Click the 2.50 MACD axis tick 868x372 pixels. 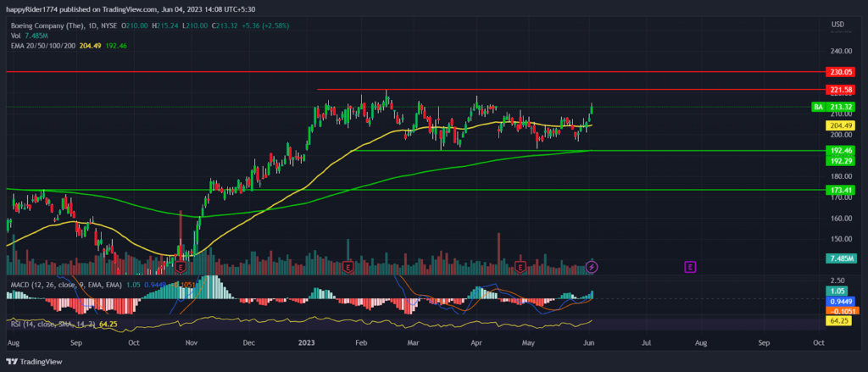pyautogui.click(x=837, y=280)
